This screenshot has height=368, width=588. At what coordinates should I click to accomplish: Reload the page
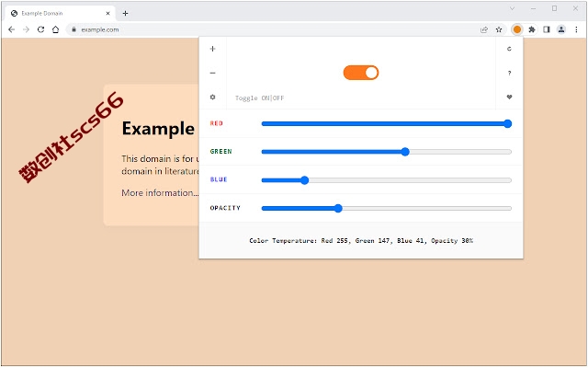(x=40, y=29)
